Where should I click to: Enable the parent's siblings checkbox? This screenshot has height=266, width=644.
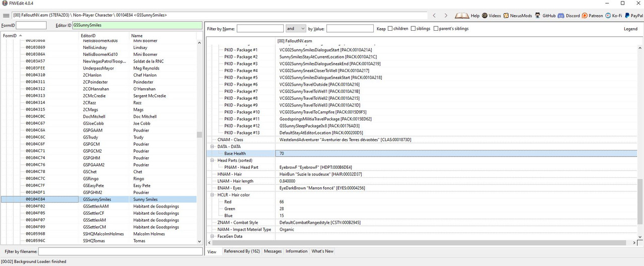(436, 29)
